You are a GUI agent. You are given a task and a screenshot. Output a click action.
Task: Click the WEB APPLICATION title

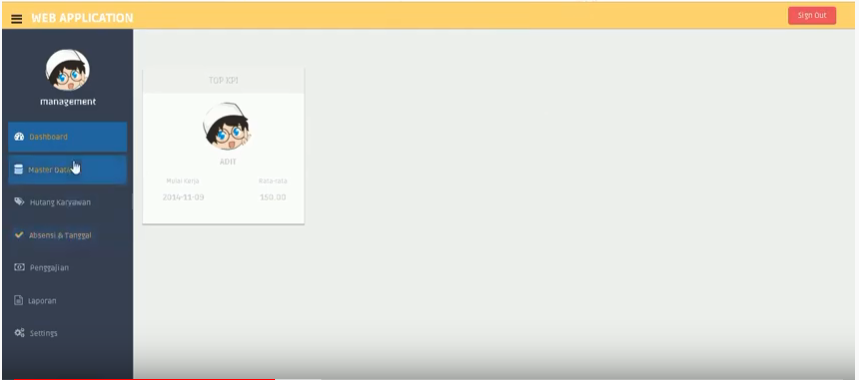point(82,18)
